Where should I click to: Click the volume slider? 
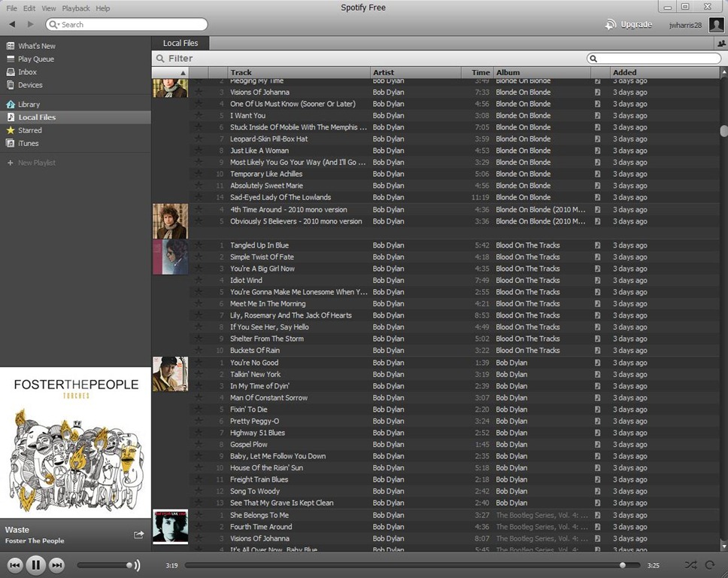[105, 565]
